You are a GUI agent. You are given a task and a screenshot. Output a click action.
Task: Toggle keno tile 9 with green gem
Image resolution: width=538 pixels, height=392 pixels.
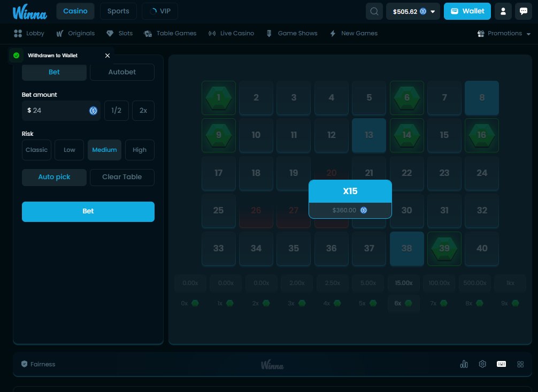[219, 135]
